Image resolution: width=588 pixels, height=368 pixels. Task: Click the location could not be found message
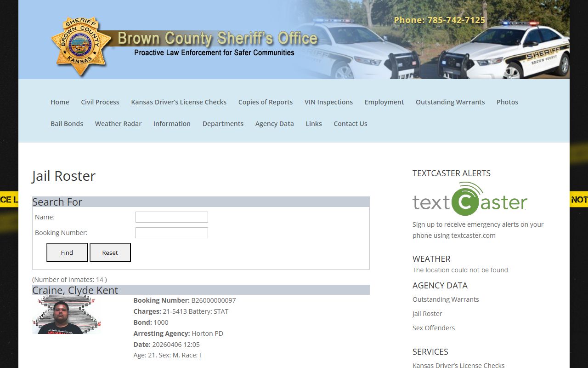(x=461, y=270)
